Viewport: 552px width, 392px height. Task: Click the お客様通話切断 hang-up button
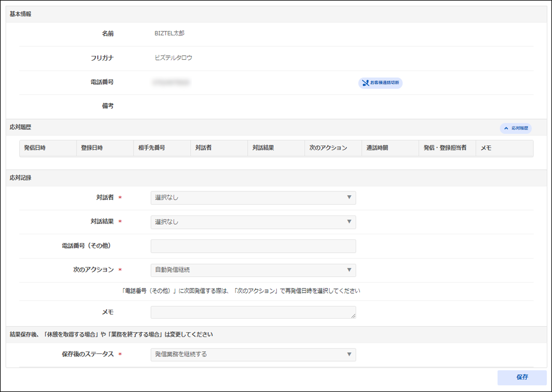(x=380, y=83)
